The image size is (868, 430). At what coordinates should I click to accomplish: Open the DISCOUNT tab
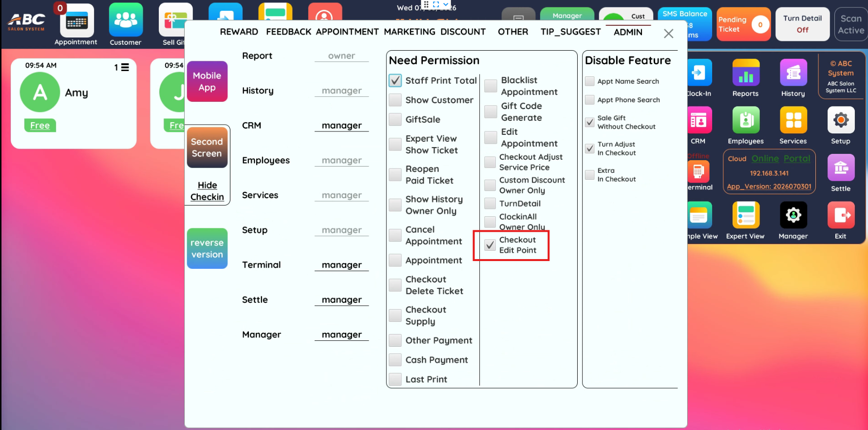pyautogui.click(x=463, y=32)
